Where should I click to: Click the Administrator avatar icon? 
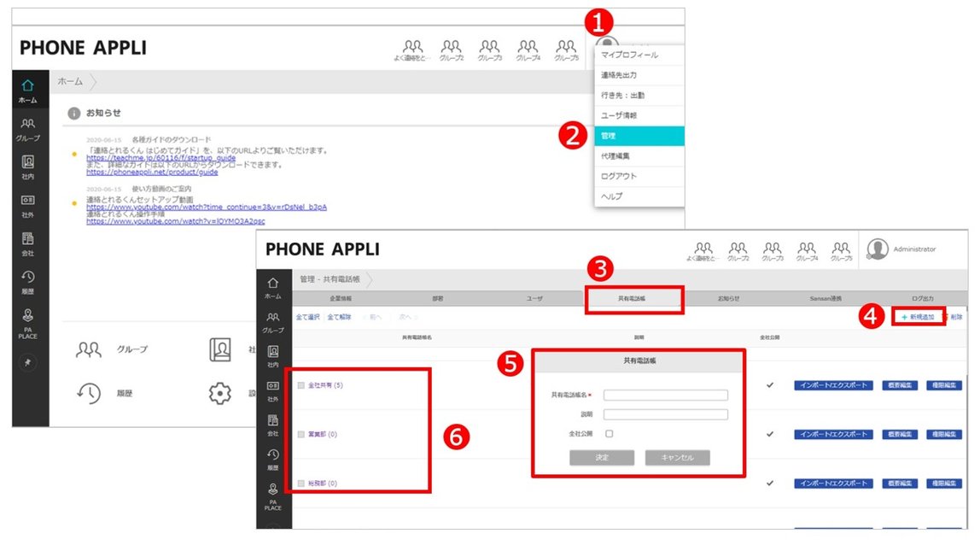tap(878, 249)
